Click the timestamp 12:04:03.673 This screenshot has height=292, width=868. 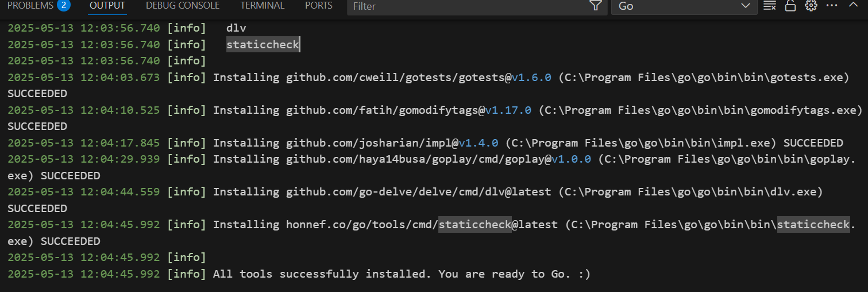[x=120, y=77]
